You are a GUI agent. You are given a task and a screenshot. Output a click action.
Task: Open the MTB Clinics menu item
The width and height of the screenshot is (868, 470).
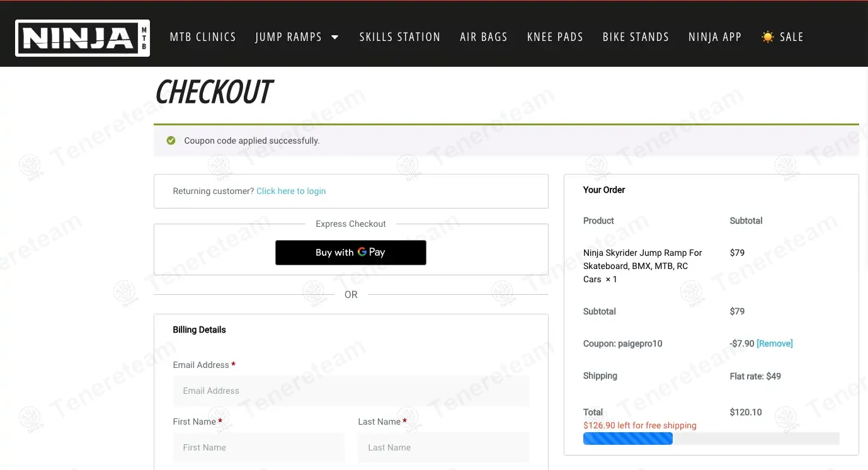[x=203, y=37]
